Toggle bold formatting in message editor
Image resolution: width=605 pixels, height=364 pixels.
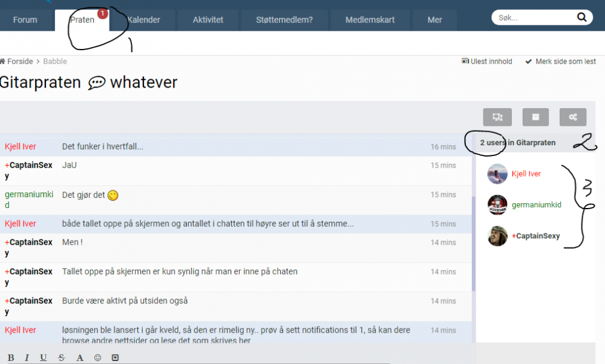pos(11,357)
